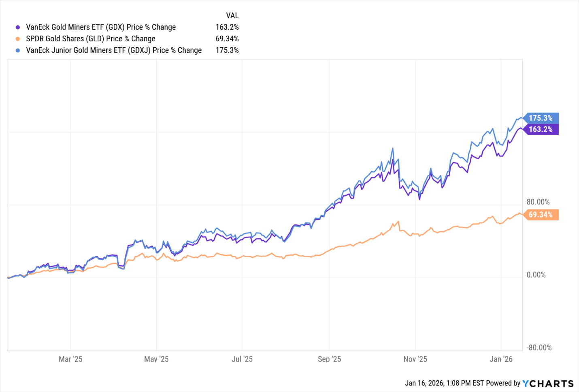The width and height of the screenshot is (579, 392).
Task: Click the blue 175.3% end-of-line flag
Action: tap(541, 118)
